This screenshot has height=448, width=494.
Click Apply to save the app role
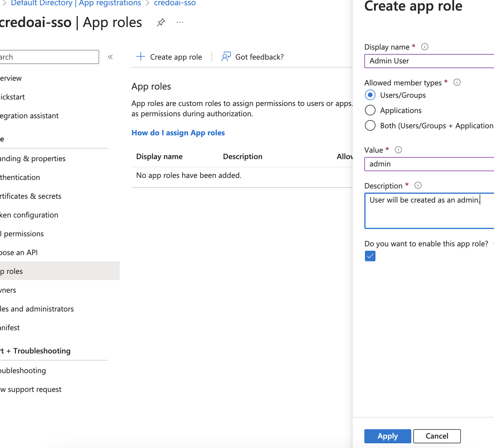pos(388,436)
